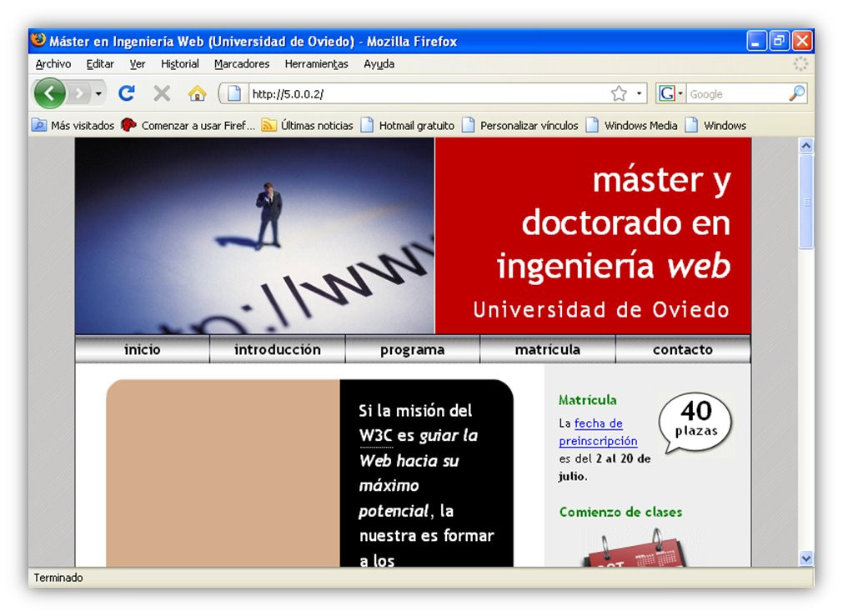Go back with the green arrow button

(49, 93)
